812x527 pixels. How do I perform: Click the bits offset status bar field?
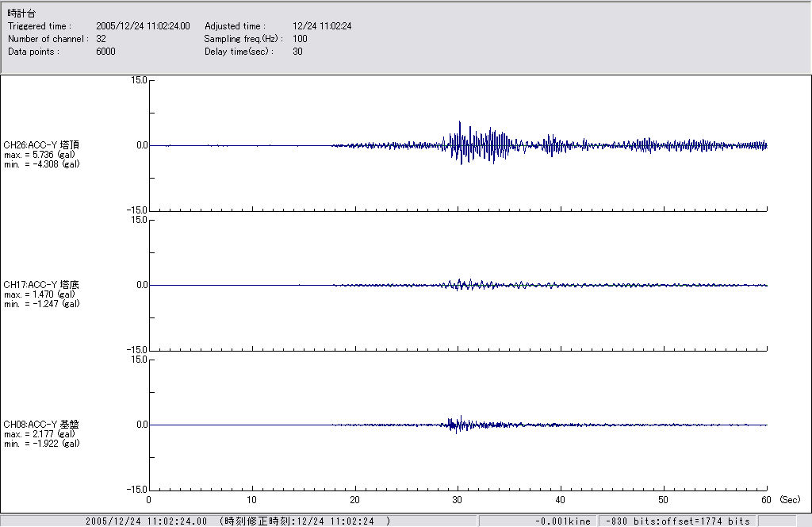pyautogui.click(x=677, y=521)
